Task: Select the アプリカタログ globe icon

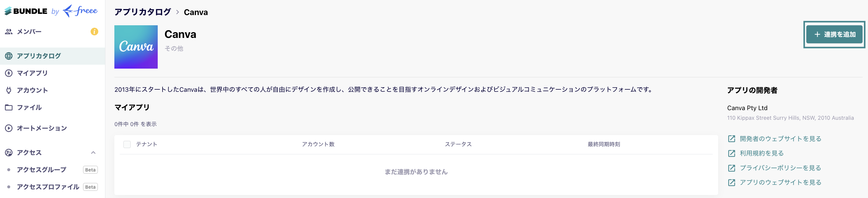Action: point(8,56)
